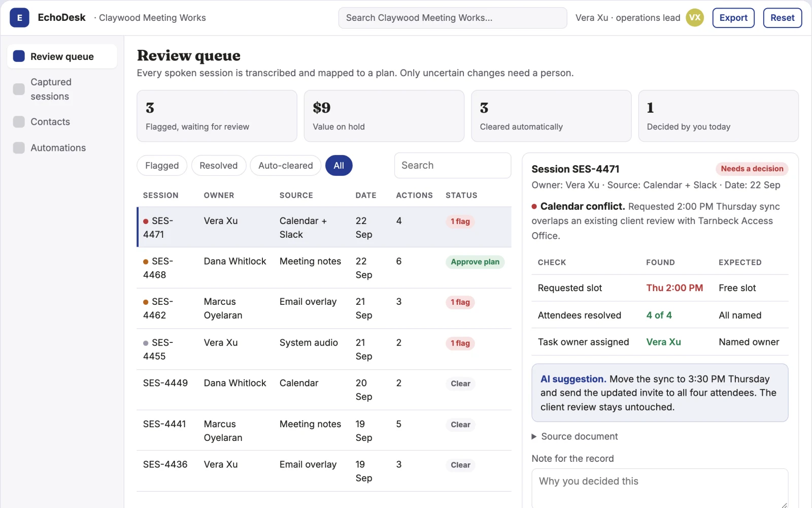Open Review queue in the sidebar
This screenshot has height=508, width=812.
point(62,56)
